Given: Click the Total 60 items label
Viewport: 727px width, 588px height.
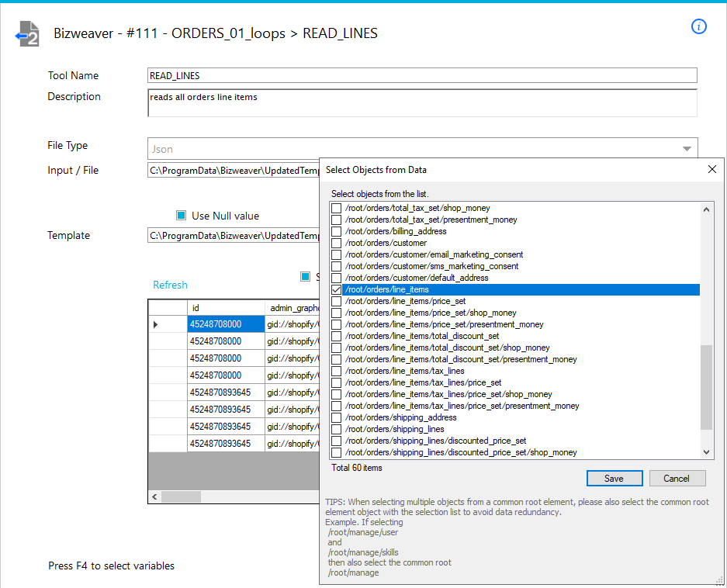Looking at the screenshot, I should 357,468.
